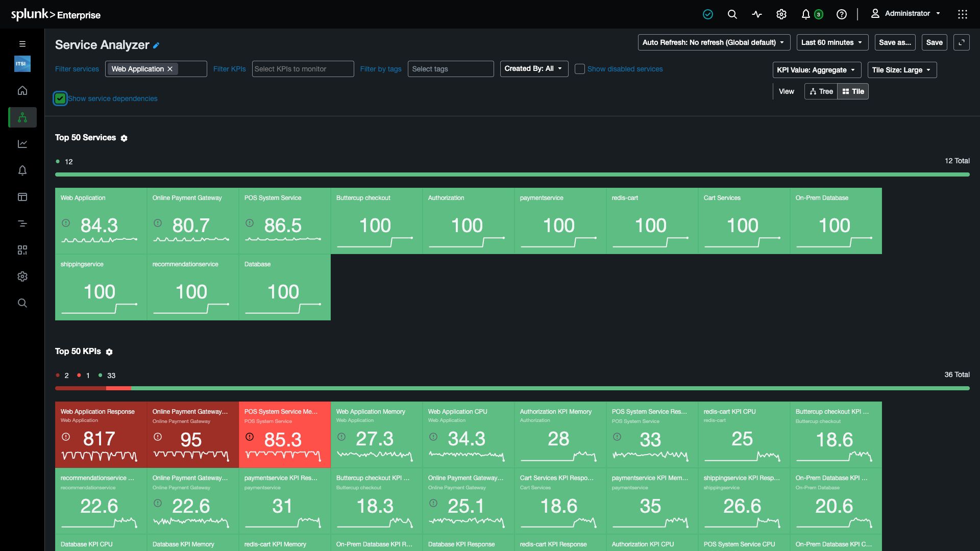Open the list lines sidebar icon

tap(22, 223)
